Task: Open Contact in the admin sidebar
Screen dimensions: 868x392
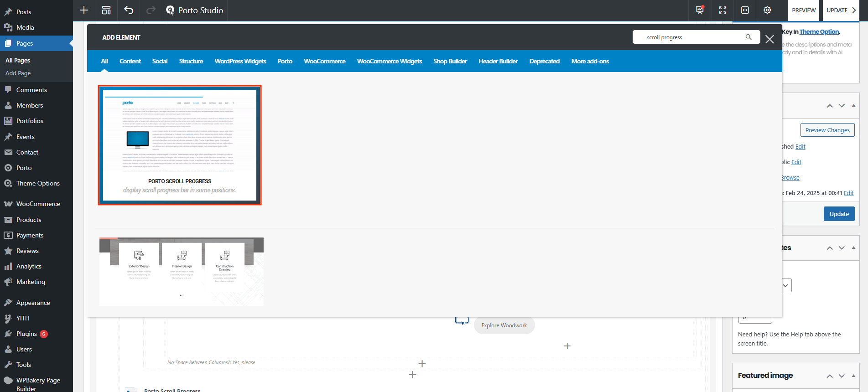Action: point(27,152)
